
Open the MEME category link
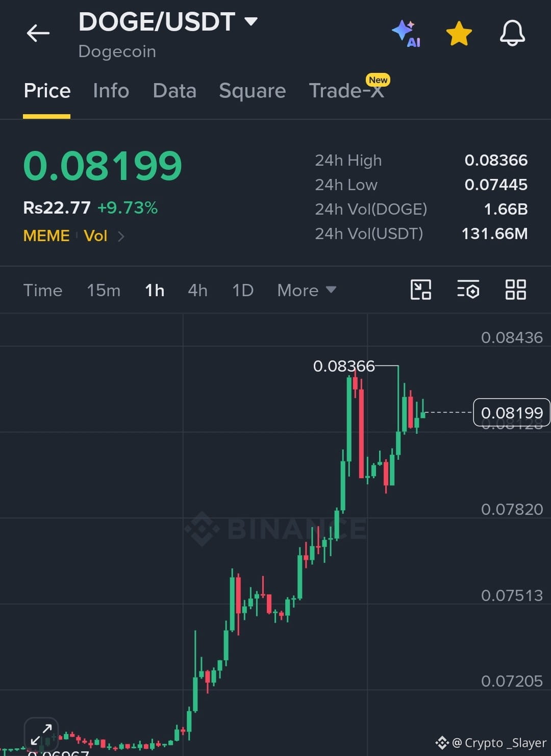coord(46,236)
